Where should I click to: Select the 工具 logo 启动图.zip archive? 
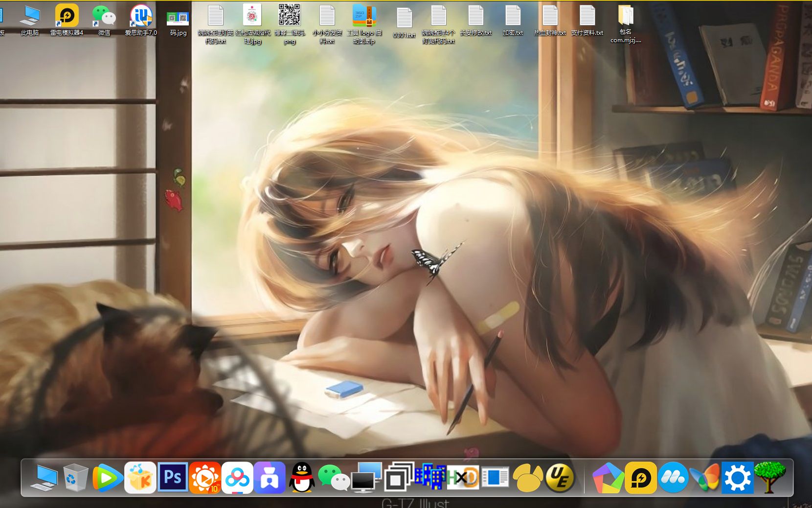(x=364, y=24)
